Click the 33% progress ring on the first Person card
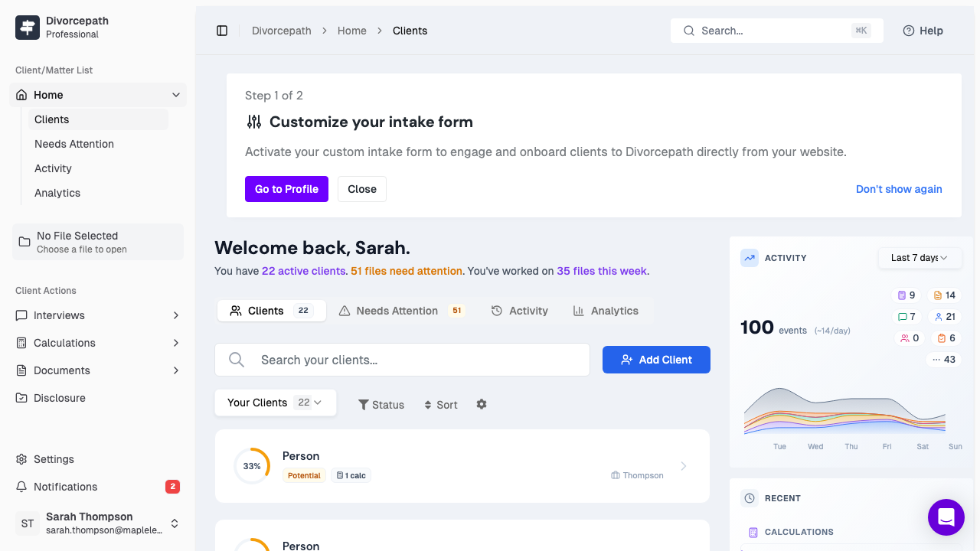Image resolution: width=980 pixels, height=551 pixels. [252, 466]
